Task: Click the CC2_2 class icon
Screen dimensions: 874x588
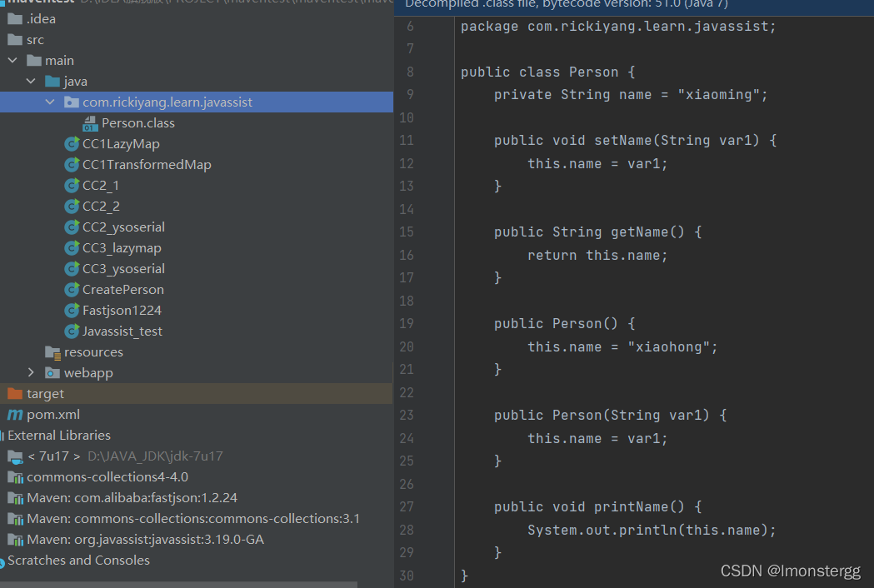Action: pyautogui.click(x=72, y=207)
